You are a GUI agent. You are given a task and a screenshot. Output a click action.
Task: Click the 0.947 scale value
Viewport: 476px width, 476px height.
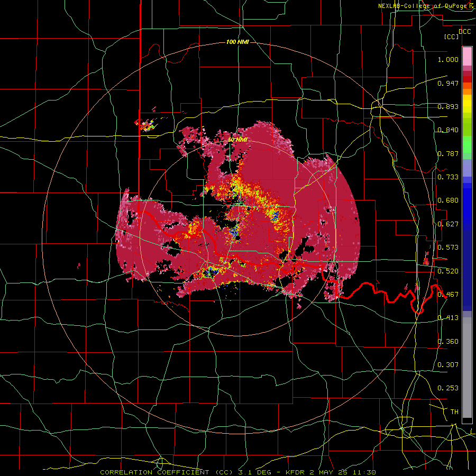pos(448,83)
